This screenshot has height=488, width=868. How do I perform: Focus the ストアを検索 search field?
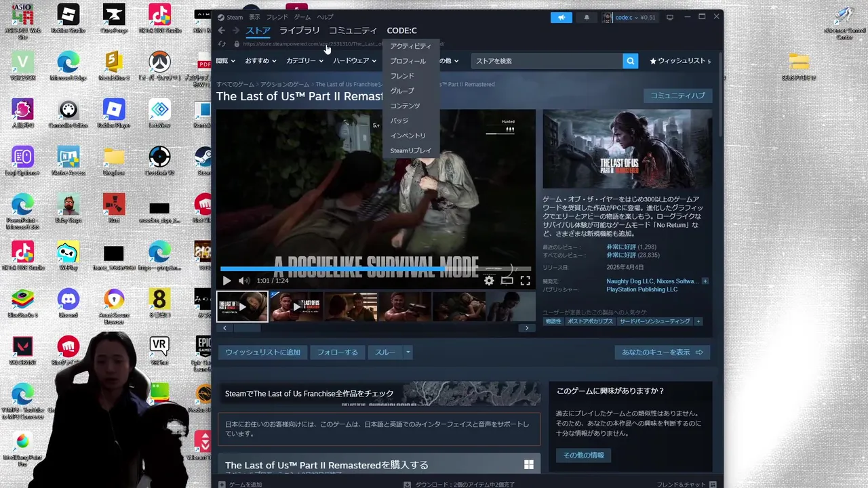coord(547,61)
